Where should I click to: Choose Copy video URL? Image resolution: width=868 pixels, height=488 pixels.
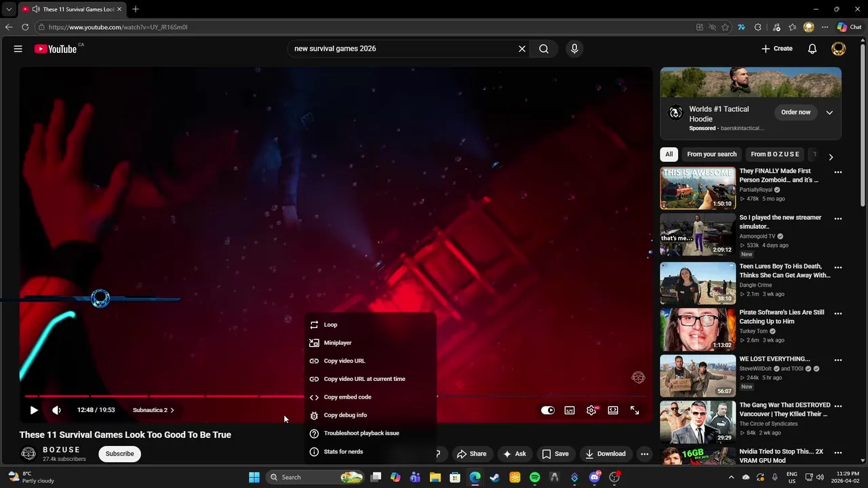(x=370, y=361)
